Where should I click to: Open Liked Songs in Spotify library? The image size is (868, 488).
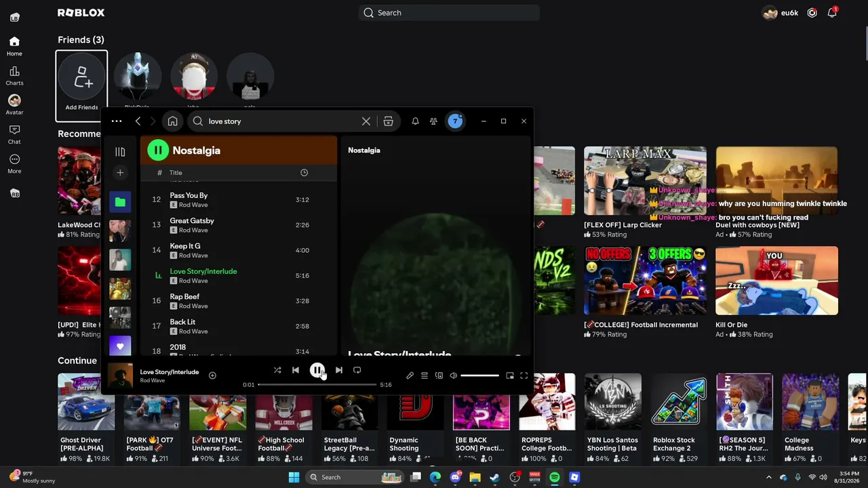pos(120,346)
